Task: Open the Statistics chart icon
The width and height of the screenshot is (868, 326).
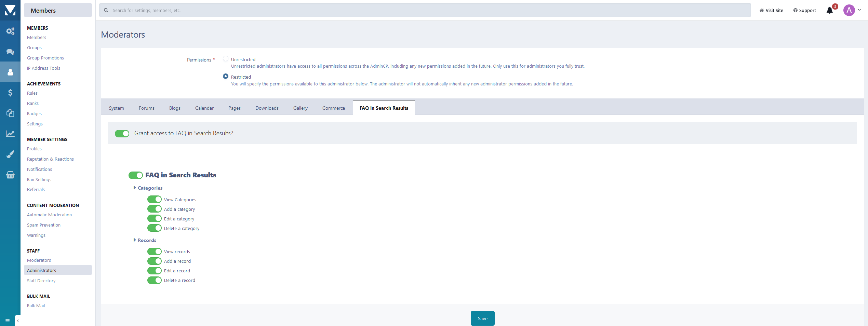Action: click(x=10, y=134)
